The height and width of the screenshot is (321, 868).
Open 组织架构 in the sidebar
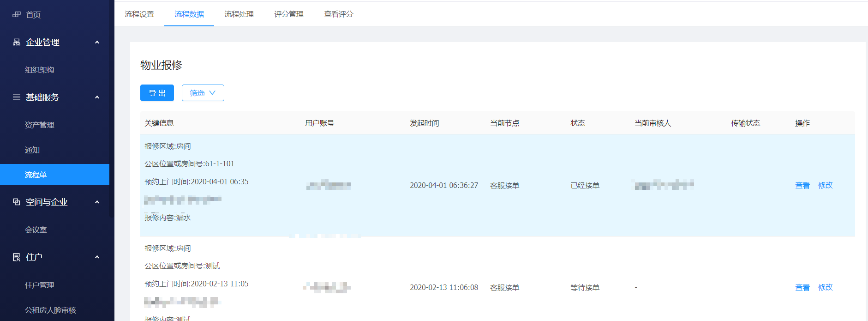40,70
